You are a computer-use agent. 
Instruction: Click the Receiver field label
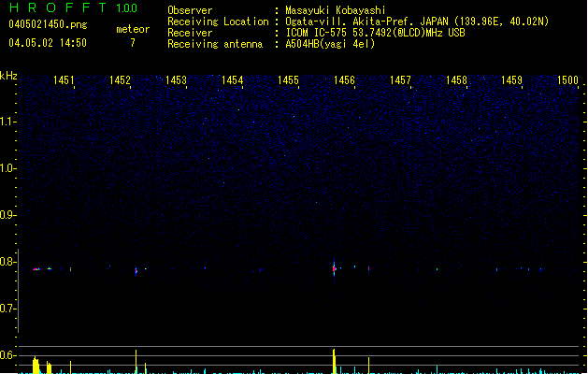pos(190,33)
